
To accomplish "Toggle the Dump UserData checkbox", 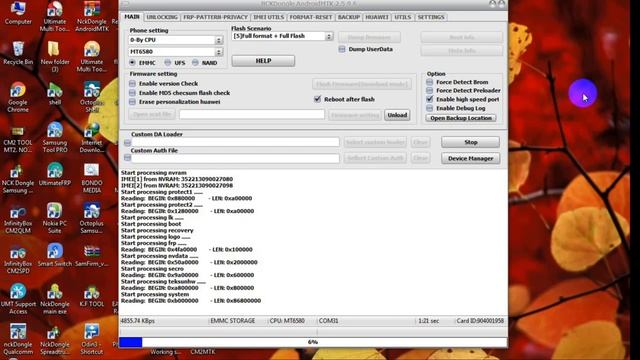I will (x=342, y=49).
